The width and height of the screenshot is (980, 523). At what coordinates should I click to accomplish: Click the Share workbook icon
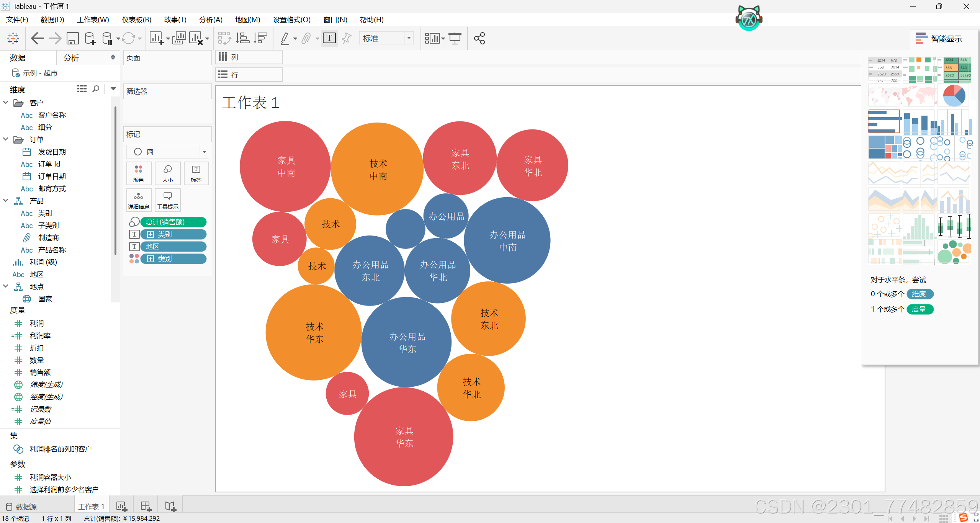coord(479,38)
